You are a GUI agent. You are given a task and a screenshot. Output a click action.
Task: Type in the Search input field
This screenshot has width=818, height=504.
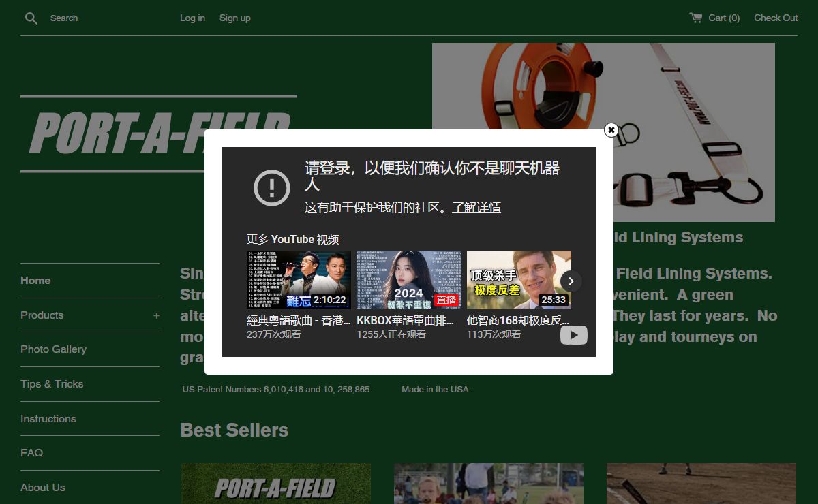pos(102,18)
